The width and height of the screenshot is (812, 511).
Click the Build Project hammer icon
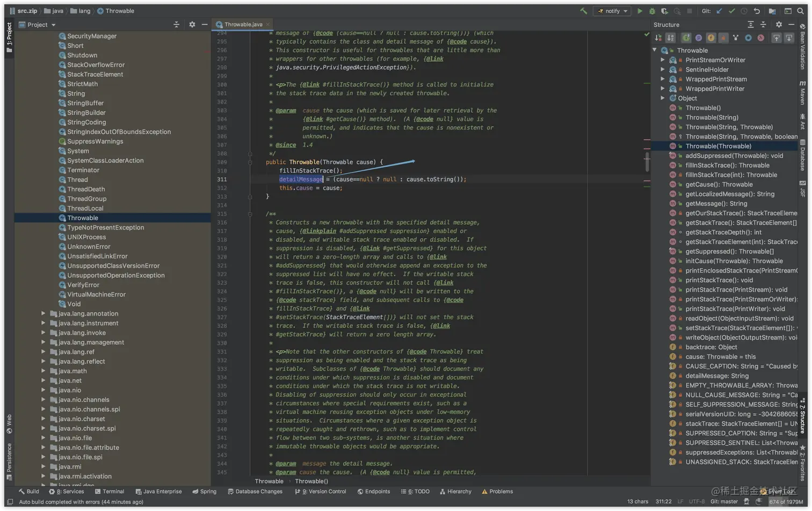click(583, 11)
